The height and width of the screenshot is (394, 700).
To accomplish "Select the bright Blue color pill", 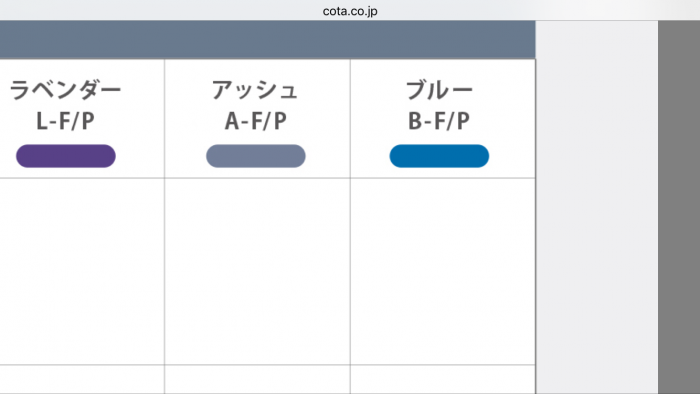I will click(x=439, y=156).
